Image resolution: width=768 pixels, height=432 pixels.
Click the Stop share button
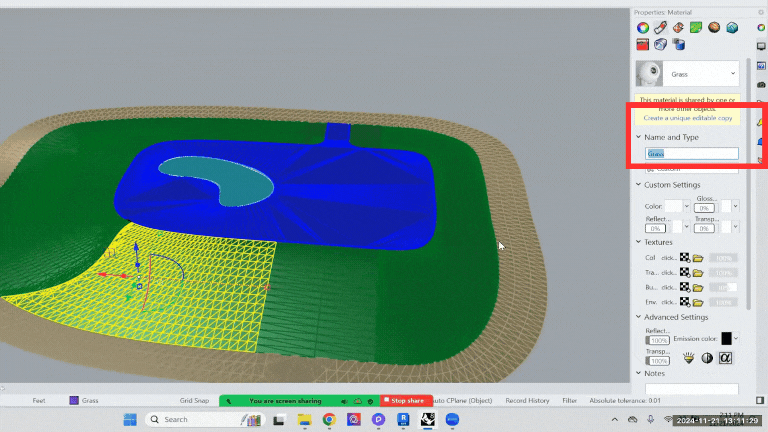coord(407,401)
